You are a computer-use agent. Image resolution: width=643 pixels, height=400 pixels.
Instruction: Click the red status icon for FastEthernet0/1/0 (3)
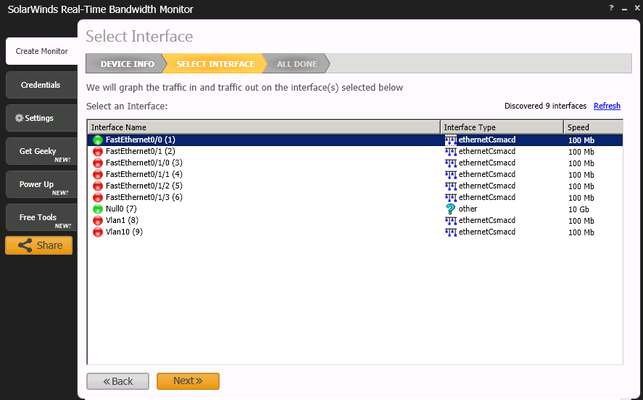[x=98, y=163]
